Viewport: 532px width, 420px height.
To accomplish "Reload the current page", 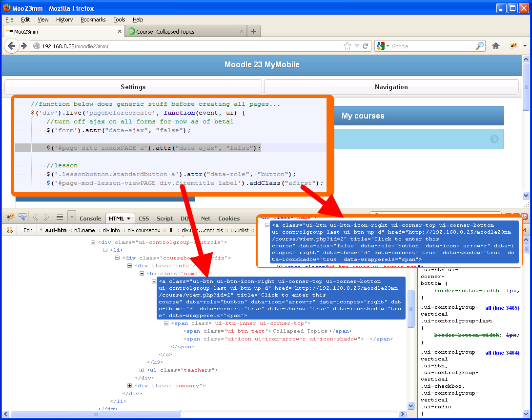I will (366, 46).
